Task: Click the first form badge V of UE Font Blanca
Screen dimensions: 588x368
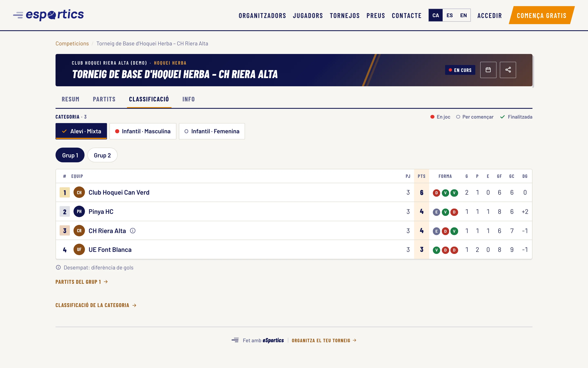Action: click(436, 250)
